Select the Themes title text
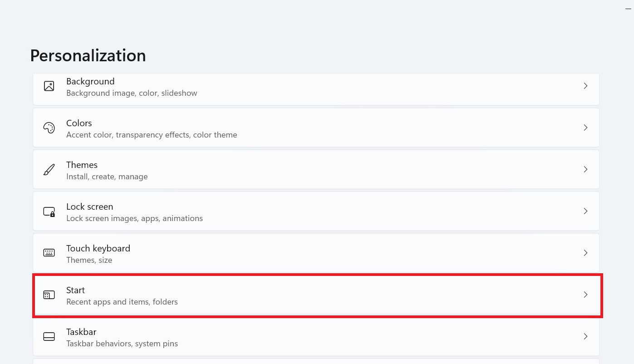This screenshot has height=364, width=634. (x=82, y=165)
